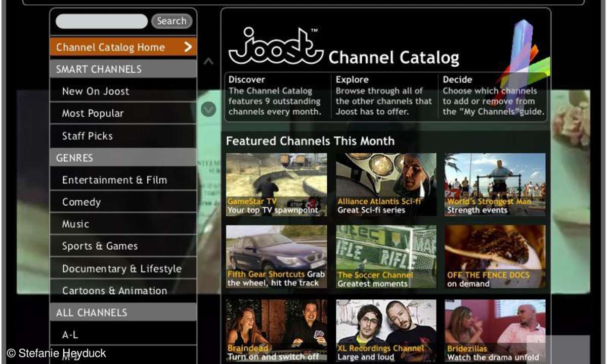Click the Joost logo
Image resolution: width=607 pixels, height=364 pixels.
coord(276,45)
